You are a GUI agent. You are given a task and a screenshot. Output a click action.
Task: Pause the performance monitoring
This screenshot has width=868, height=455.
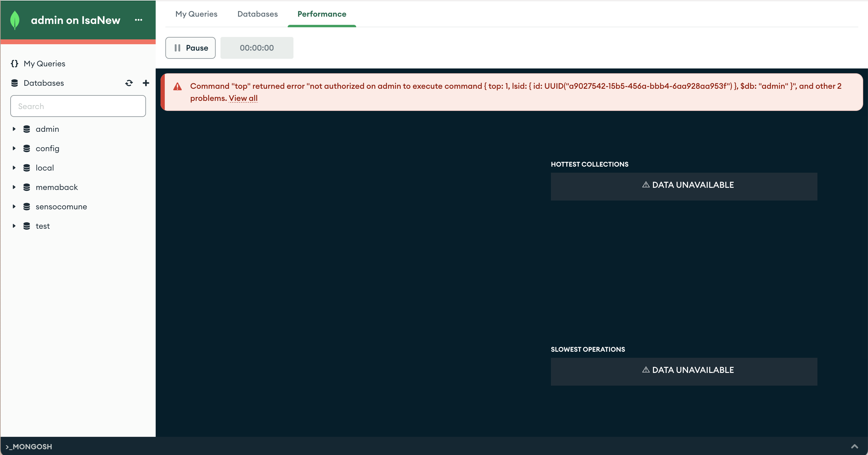pyautogui.click(x=190, y=48)
